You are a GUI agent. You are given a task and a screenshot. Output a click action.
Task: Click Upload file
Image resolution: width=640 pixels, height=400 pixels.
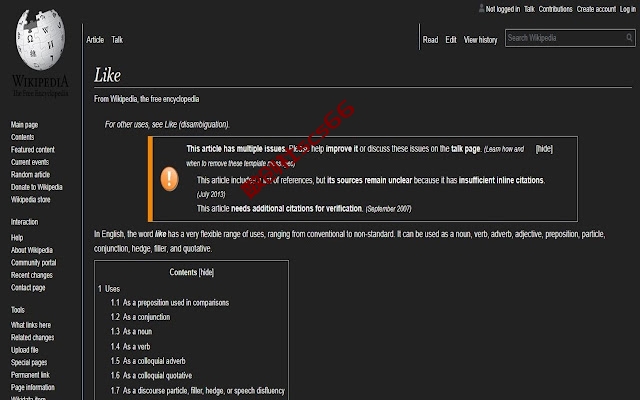(24, 350)
